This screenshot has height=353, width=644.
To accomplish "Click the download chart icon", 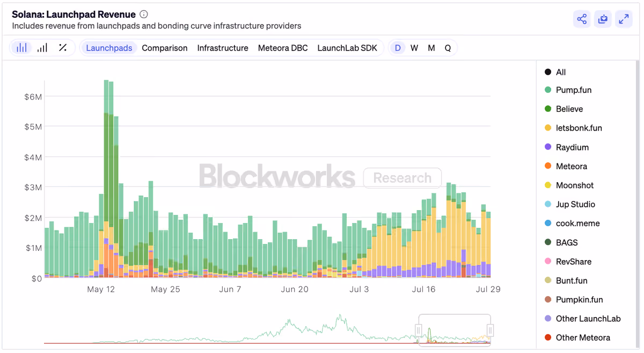I will (x=603, y=19).
